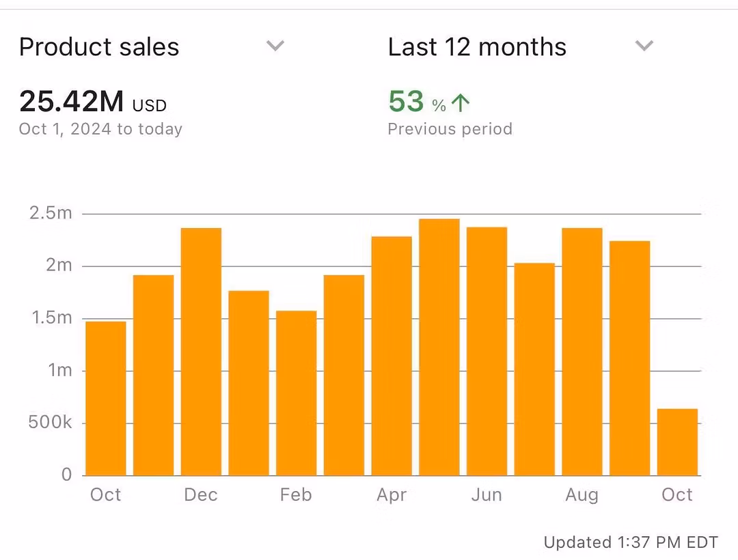Click the Product sales metric title
This screenshot has width=738, height=560.
99,47
